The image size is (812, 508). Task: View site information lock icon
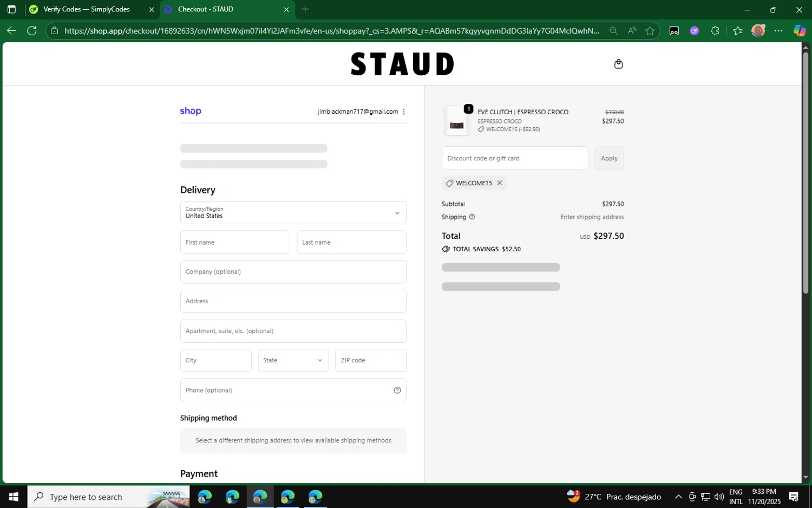(x=54, y=31)
